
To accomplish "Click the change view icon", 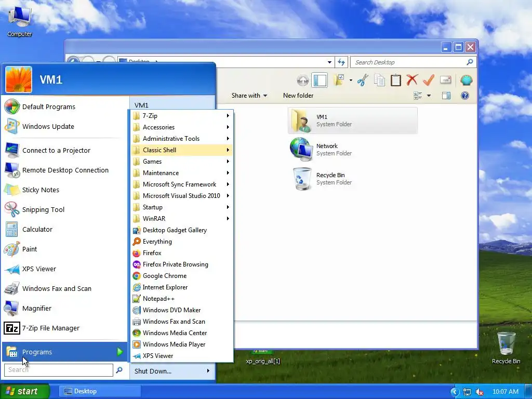I will (418, 96).
